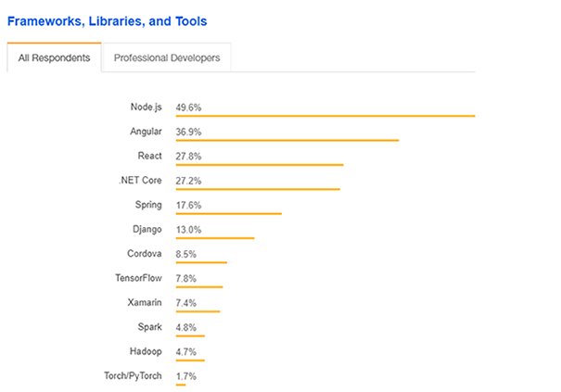The height and width of the screenshot is (392, 561).
Task: Click the Hadoop 4.7% value
Action: [x=185, y=351]
